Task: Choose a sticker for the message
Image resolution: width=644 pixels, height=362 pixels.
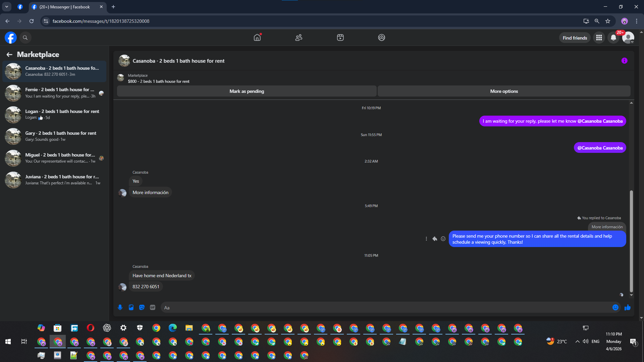Action: [142, 308]
